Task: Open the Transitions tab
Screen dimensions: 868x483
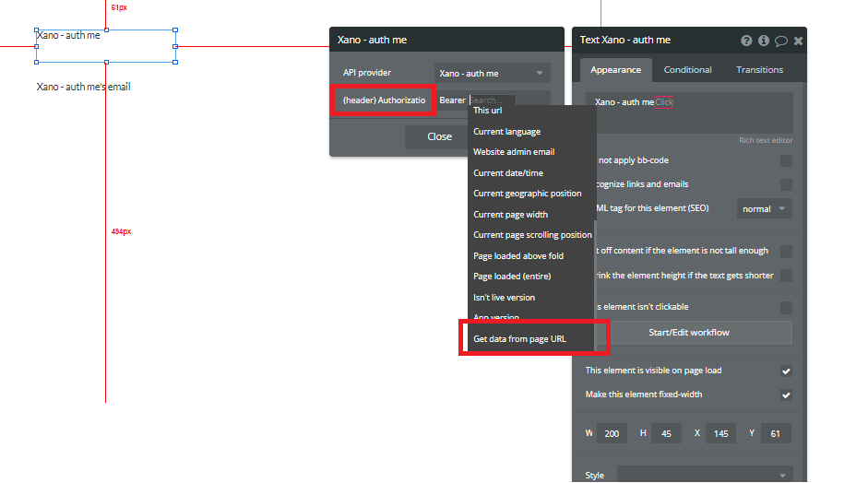Action: click(759, 70)
